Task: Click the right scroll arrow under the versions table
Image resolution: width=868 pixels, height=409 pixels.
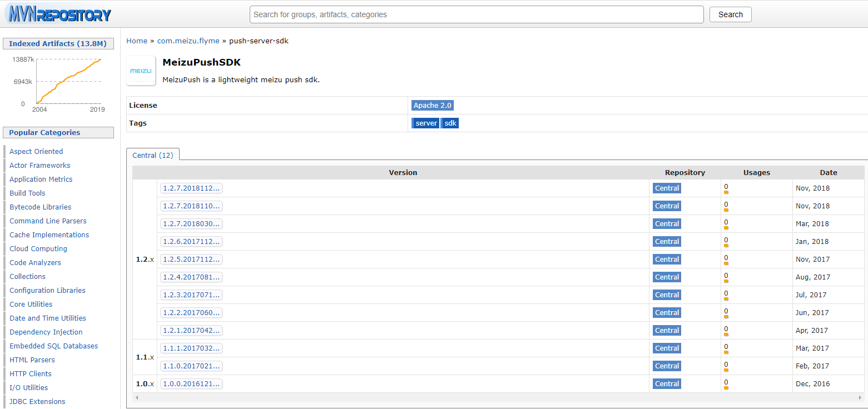Action: 861,398
